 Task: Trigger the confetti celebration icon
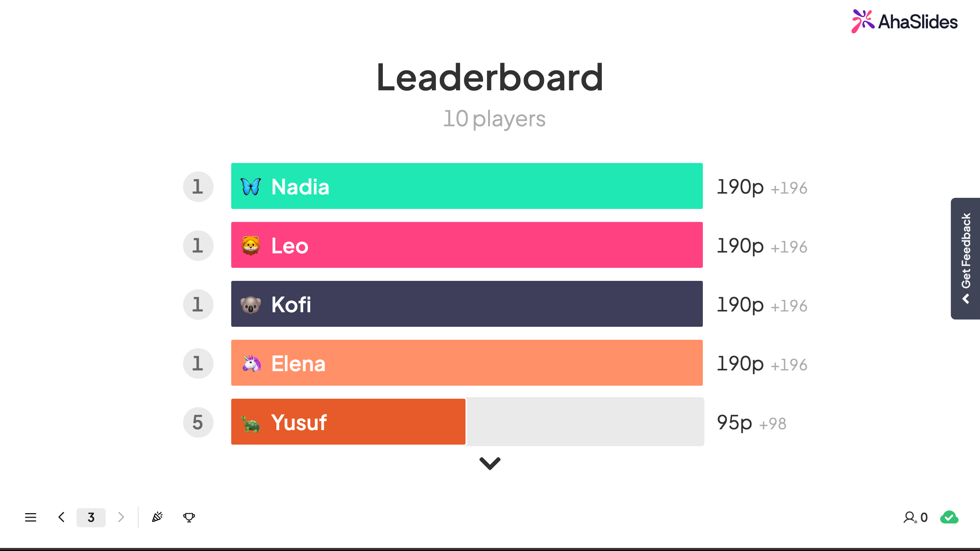point(157,517)
